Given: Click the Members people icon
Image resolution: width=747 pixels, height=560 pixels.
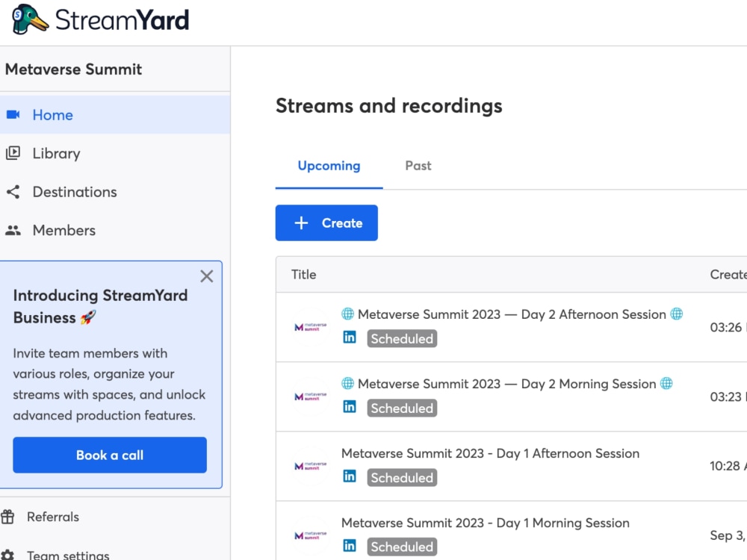Looking at the screenshot, I should pyautogui.click(x=13, y=231).
